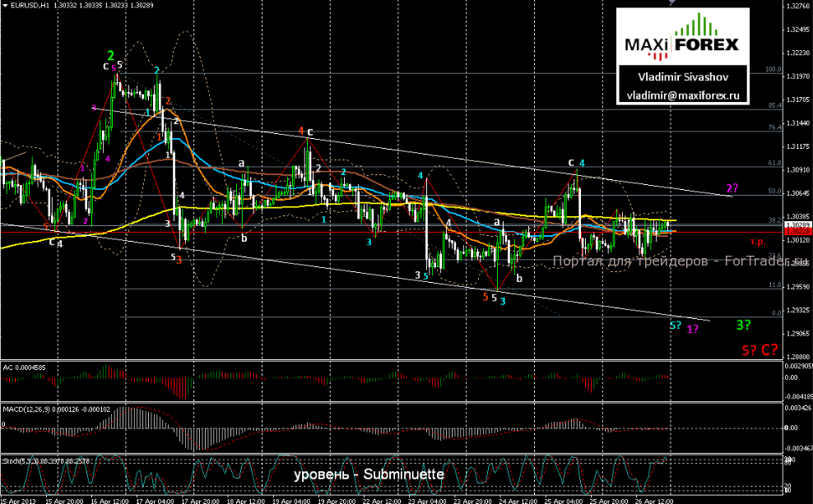The image size is (813, 504).
Task: Click the magenta '1?' wave label
Action: coord(692,329)
